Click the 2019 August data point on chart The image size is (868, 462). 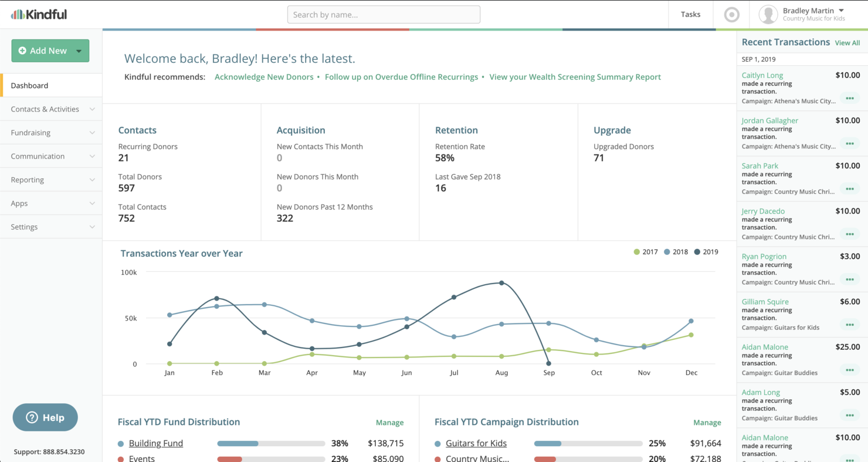coord(501,283)
